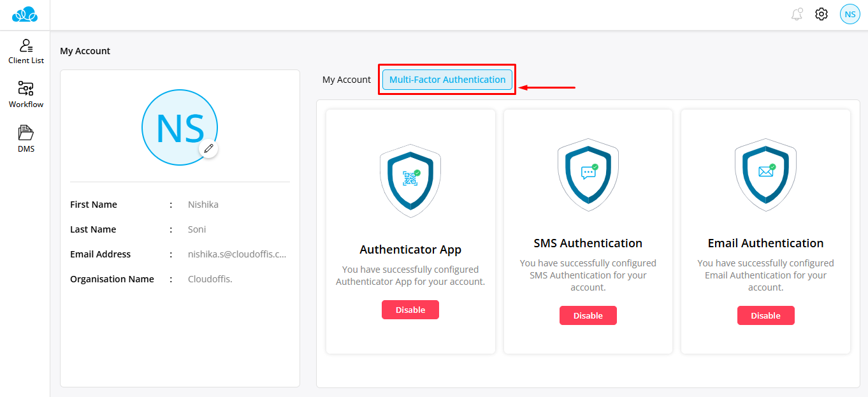Click the Organisation Name label
Viewport: 868px width, 397px height.
tap(112, 279)
